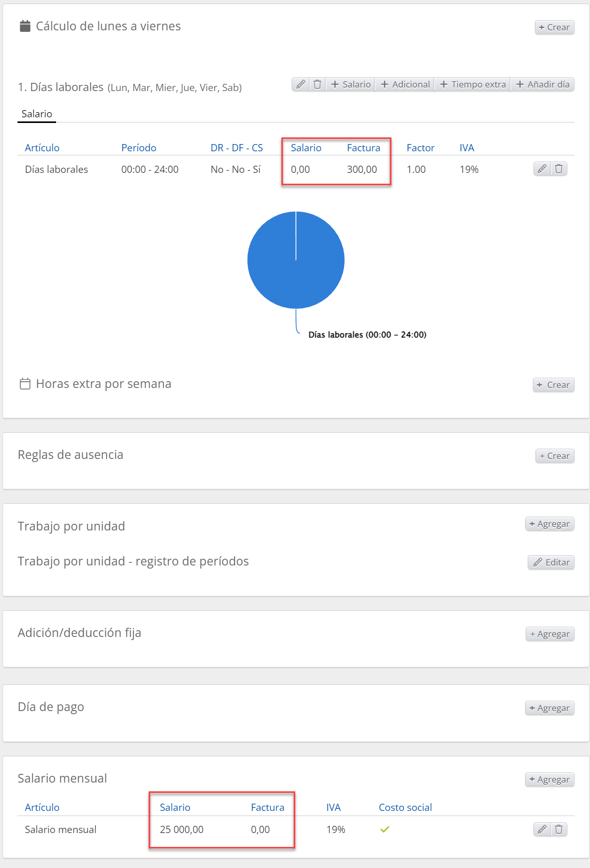
Task: Click the Adicional button
Action: (x=405, y=84)
